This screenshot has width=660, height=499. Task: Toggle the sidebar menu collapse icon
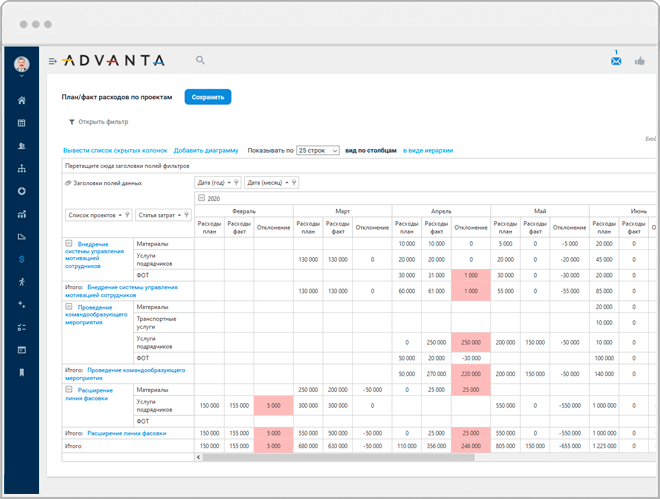pos(53,61)
